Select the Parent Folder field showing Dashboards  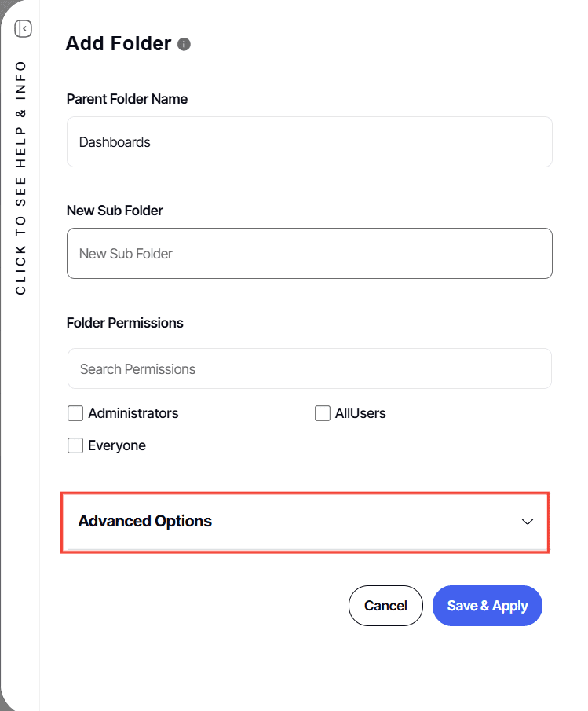tap(309, 142)
